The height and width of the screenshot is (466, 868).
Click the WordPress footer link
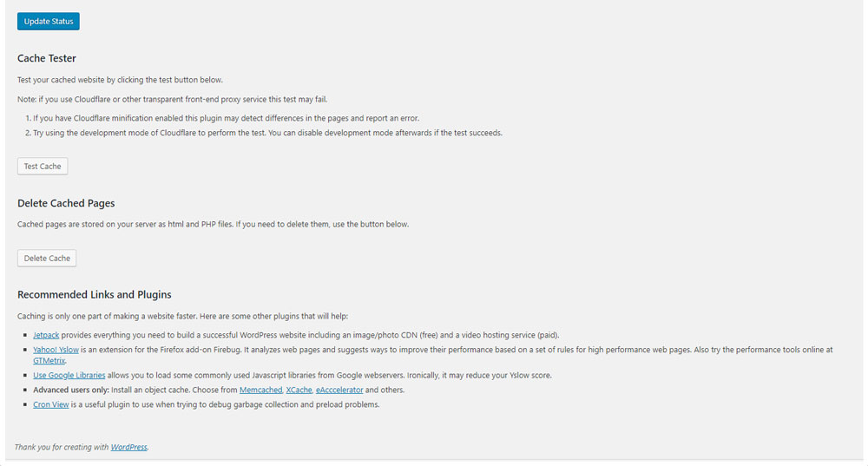[128, 447]
